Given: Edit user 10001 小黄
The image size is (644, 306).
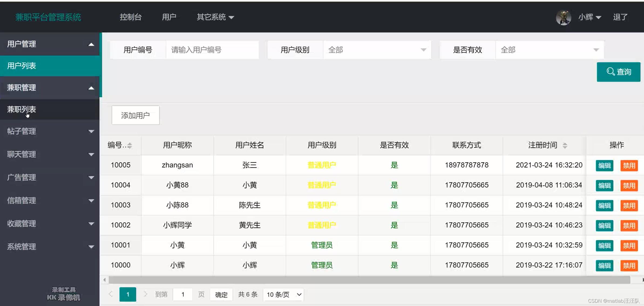Looking at the screenshot, I should coord(604,246).
